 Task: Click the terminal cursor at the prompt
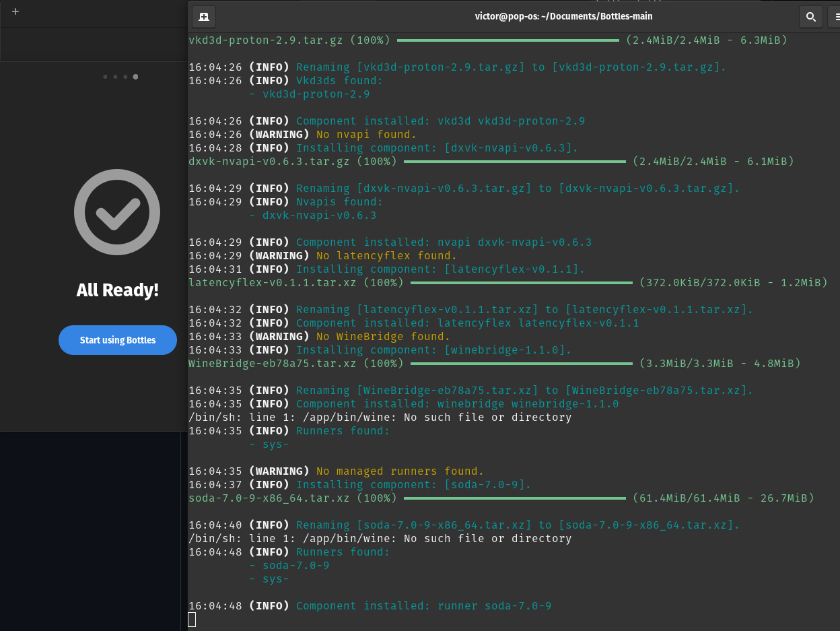(x=192, y=620)
